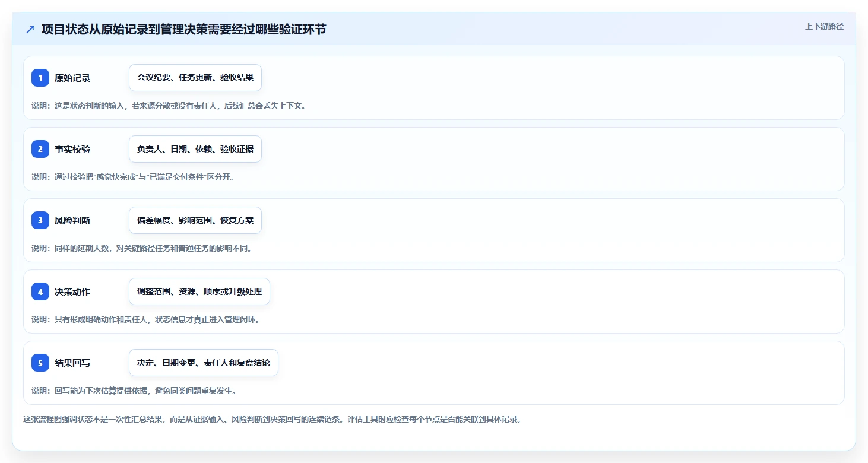The width and height of the screenshot is (868, 463).
Task: Select the 上下游路径 label
Action: point(824,26)
